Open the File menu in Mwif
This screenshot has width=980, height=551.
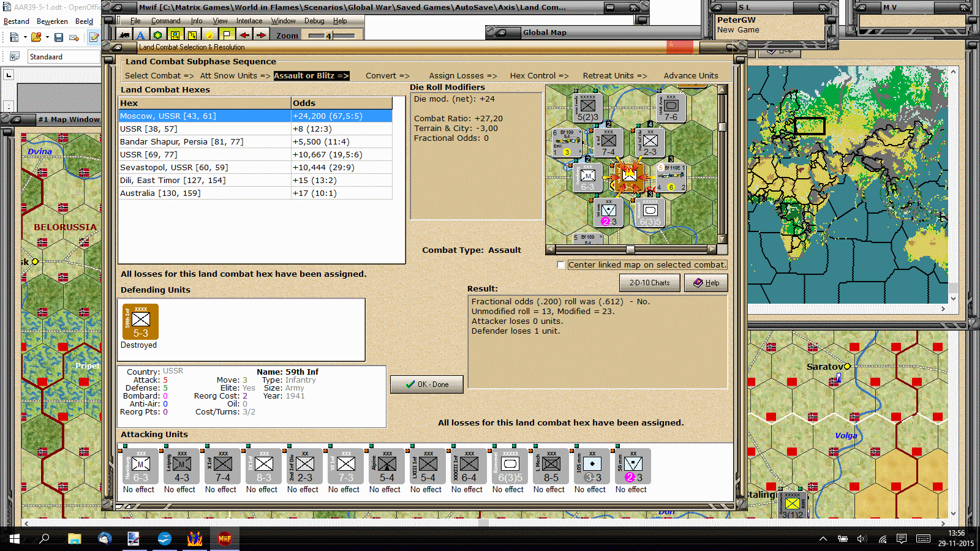135,21
